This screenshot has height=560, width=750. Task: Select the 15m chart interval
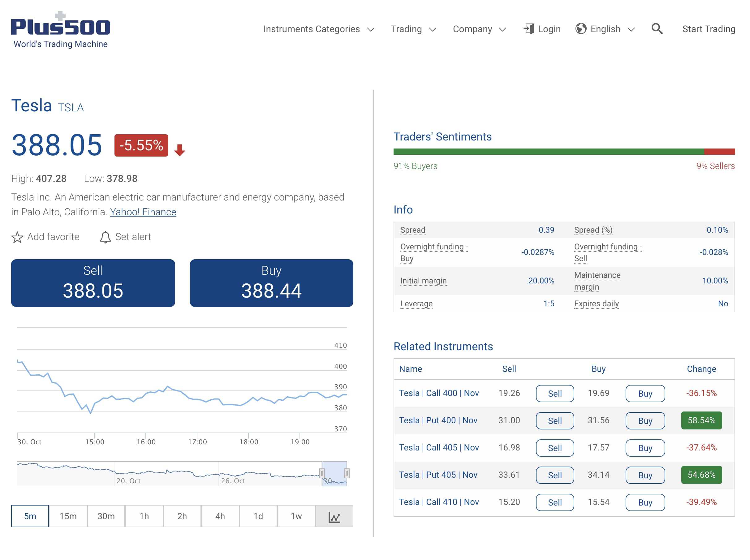(68, 516)
